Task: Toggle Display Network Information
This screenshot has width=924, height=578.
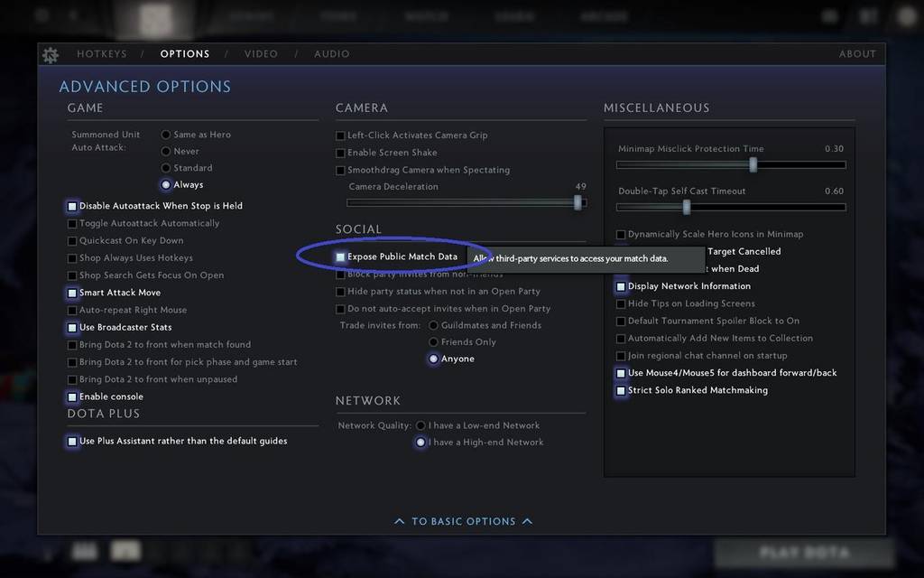Action: (621, 286)
